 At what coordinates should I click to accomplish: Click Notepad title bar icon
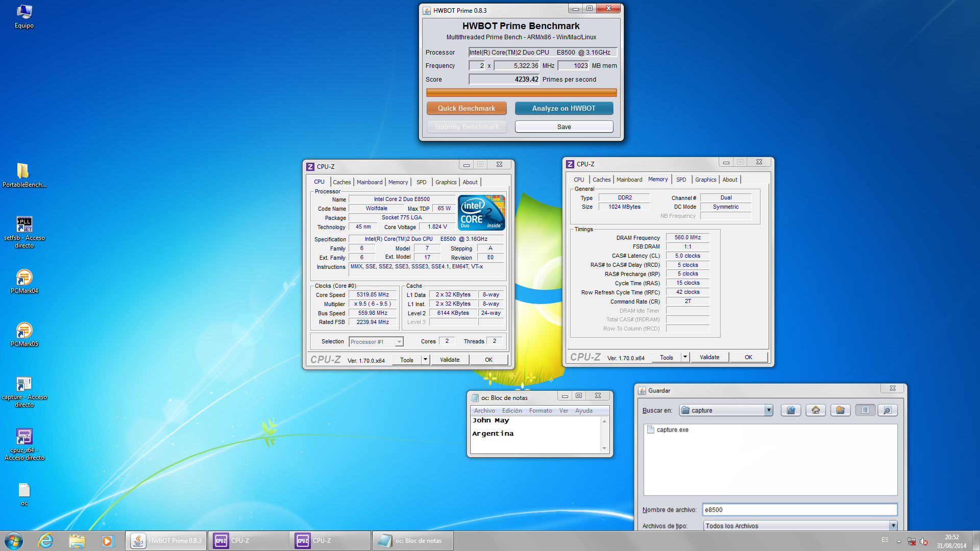pyautogui.click(x=475, y=397)
